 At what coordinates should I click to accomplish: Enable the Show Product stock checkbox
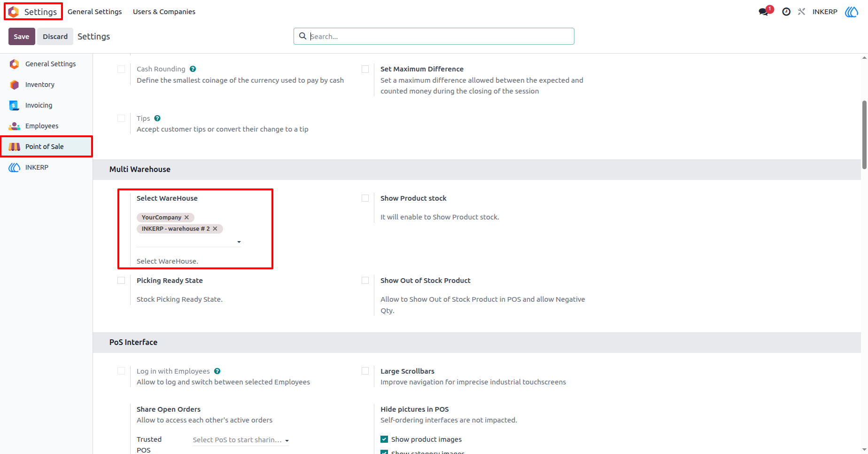(x=365, y=198)
